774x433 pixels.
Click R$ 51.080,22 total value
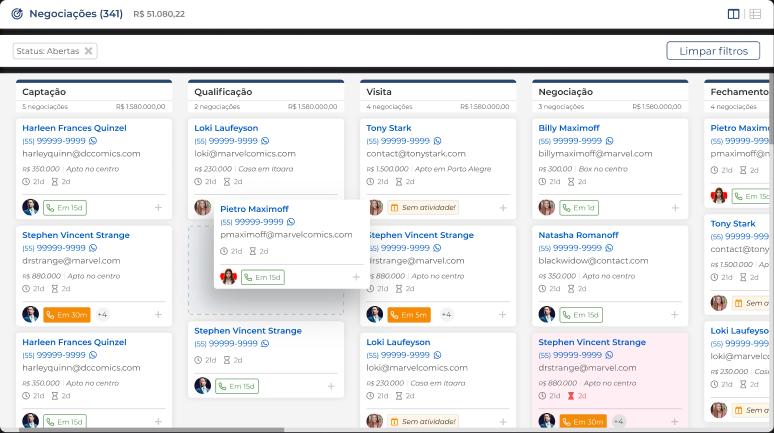(x=159, y=14)
